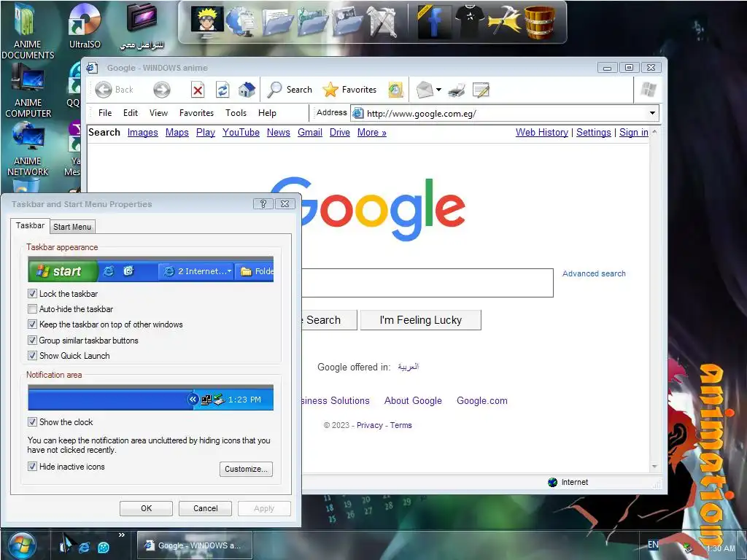This screenshot has height=560, width=747.
Task: Click the Forward arrow in the browser toolbar
Action: click(162, 90)
